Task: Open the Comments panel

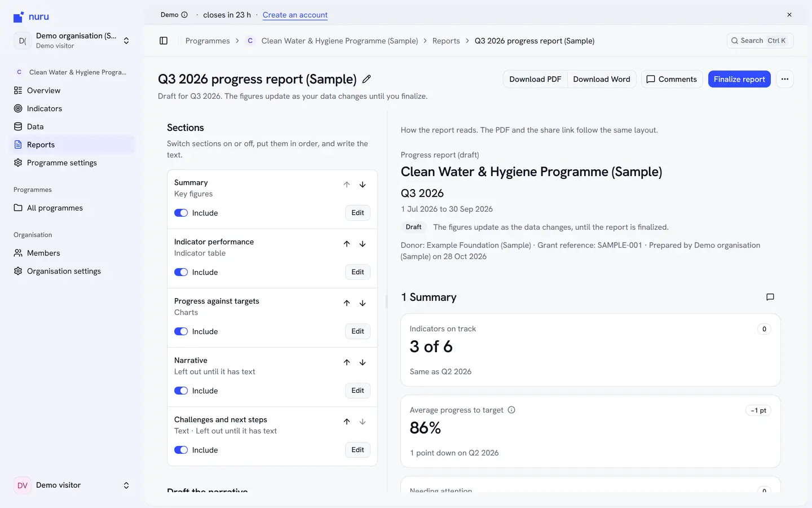Action: [x=672, y=79]
